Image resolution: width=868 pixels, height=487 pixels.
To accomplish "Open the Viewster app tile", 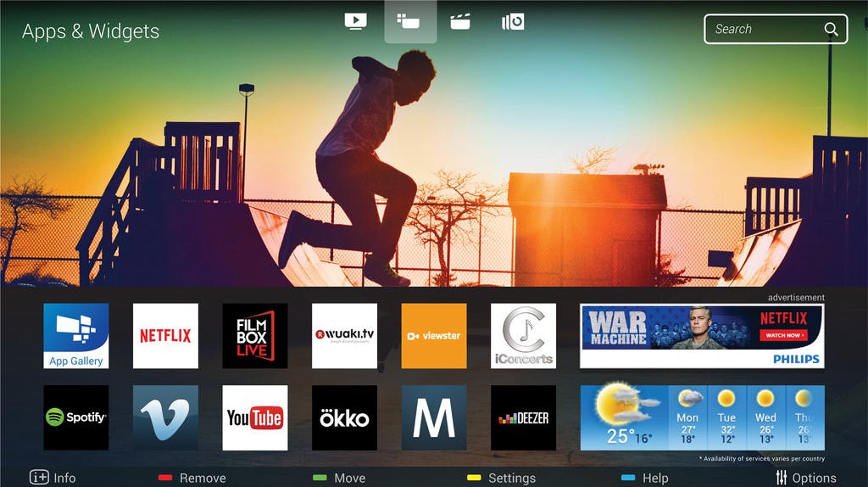I will tap(434, 336).
